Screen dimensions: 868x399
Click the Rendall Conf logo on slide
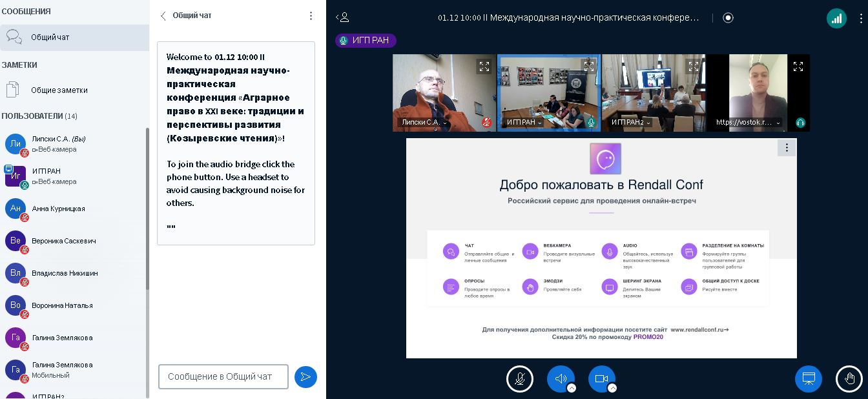605,159
